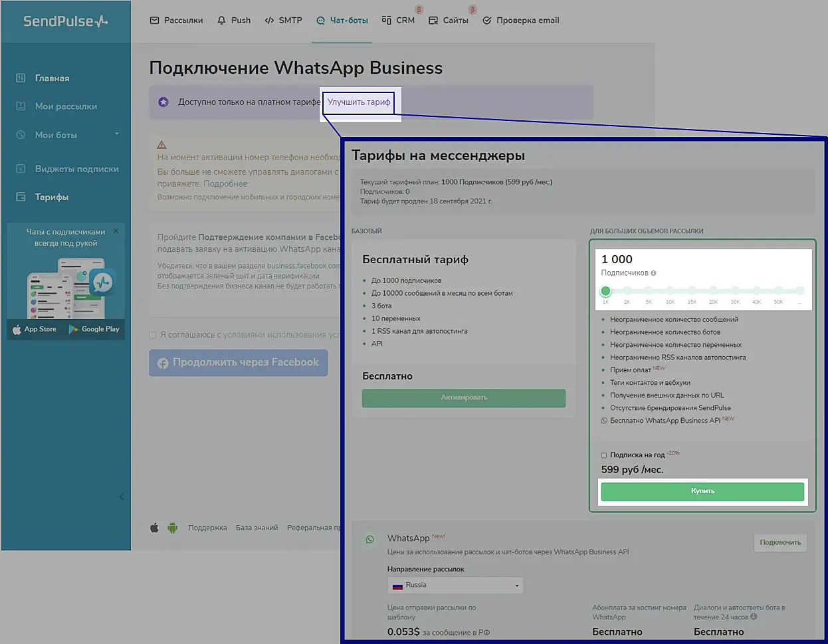Close the Чаты с подписчиками promo banner
828x644 pixels.
tap(116, 231)
